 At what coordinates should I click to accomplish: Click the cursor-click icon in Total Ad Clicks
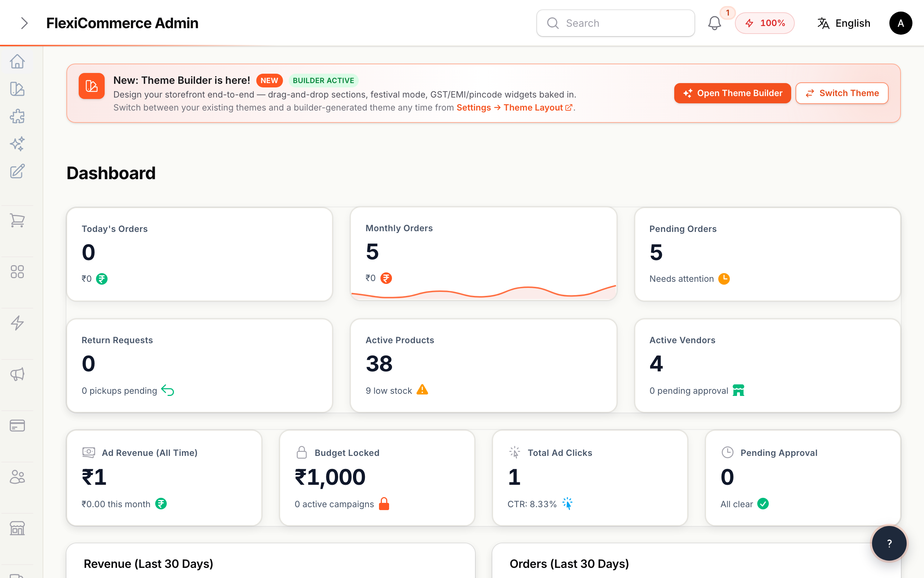pos(515,453)
